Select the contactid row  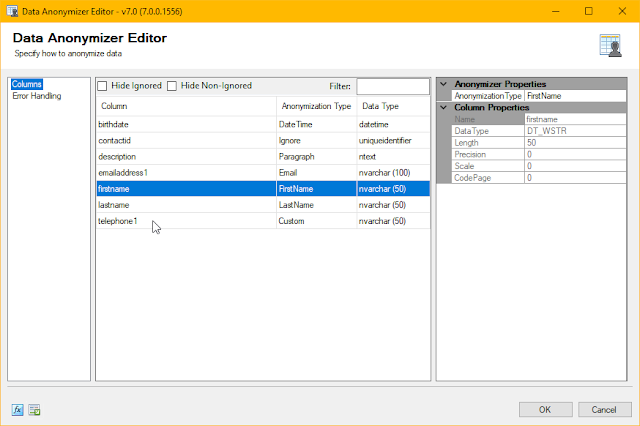tap(263, 140)
